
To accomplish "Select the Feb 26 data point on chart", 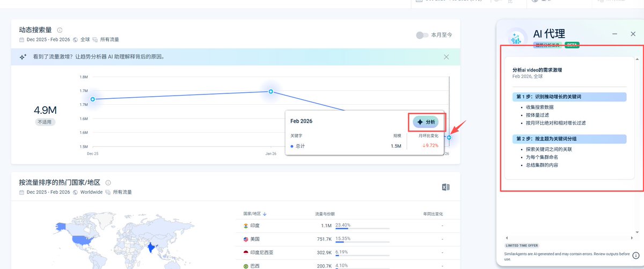I will click(x=449, y=137).
